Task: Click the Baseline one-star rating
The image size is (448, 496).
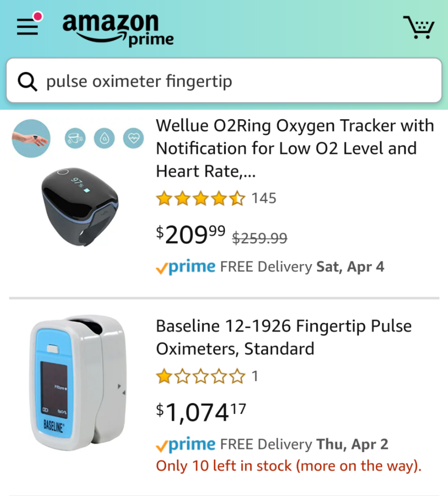Action: pos(201,376)
